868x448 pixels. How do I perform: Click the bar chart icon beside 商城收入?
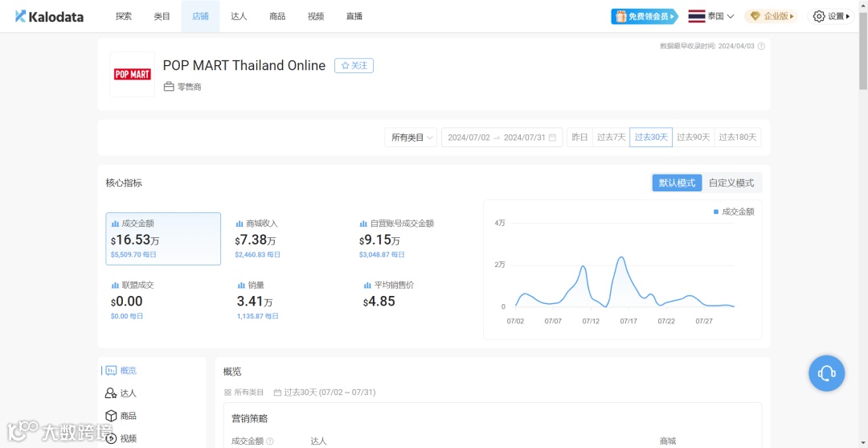pos(240,224)
